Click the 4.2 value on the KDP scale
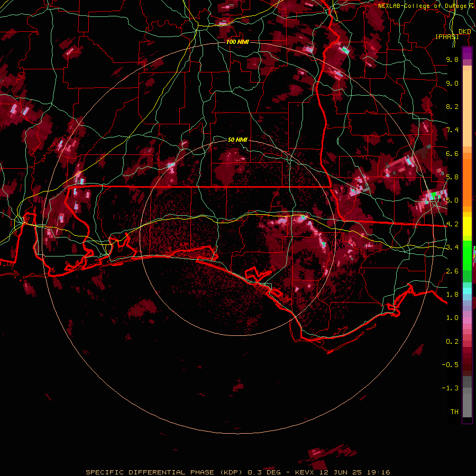Viewport: 476px width, 476px height. click(452, 224)
